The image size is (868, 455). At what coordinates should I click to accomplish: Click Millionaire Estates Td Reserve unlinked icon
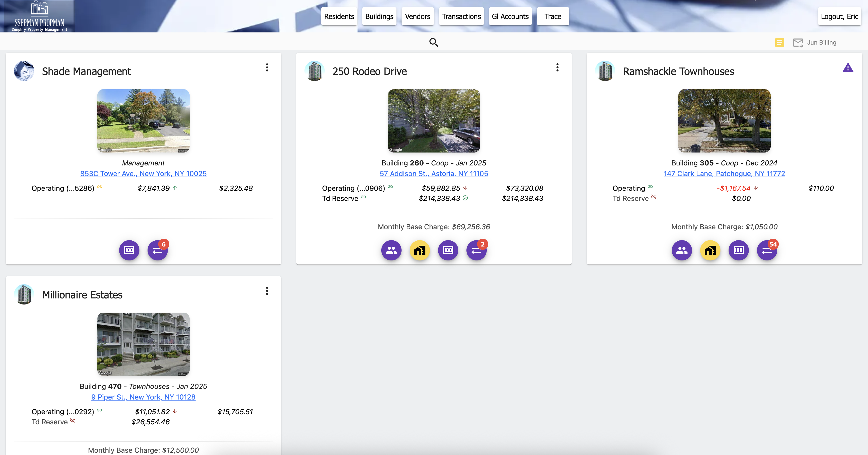pyautogui.click(x=73, y=420)
